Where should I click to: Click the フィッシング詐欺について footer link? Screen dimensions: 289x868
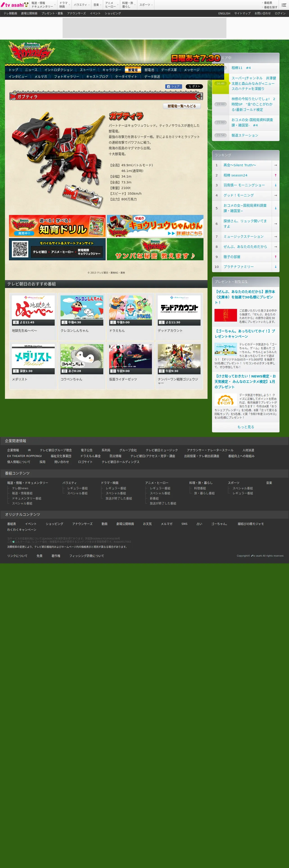(86, 556)
